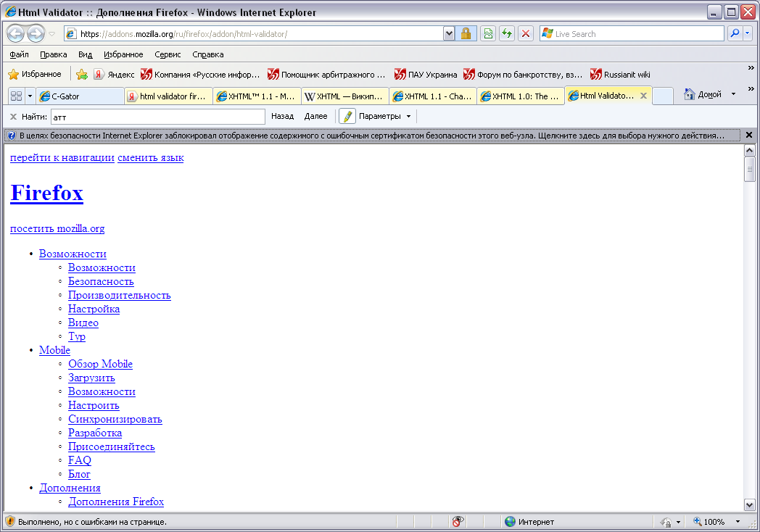
Task: Expand the address bar URL history dropdown
Action: [448, 33]
